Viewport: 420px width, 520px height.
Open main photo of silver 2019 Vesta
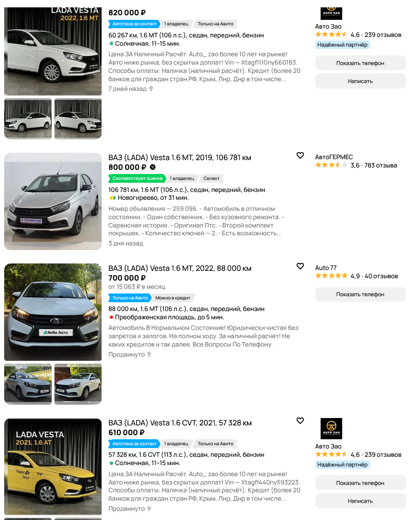click(x=53, y=201)
